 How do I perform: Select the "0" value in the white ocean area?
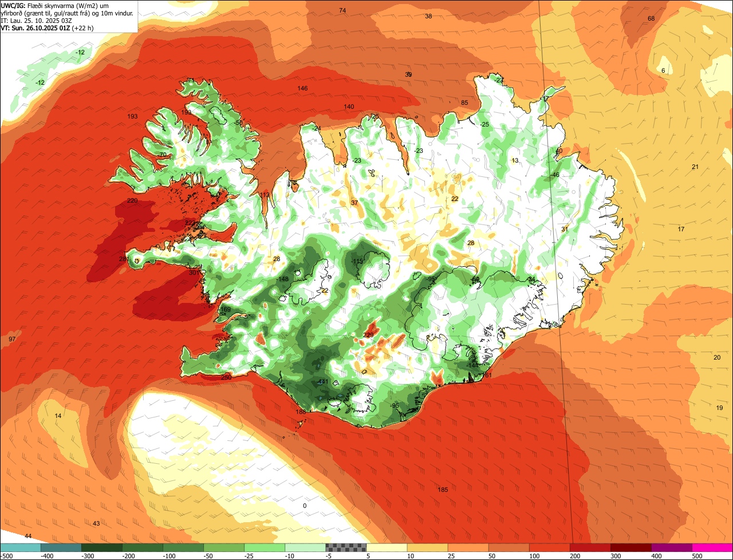point(305,506)
